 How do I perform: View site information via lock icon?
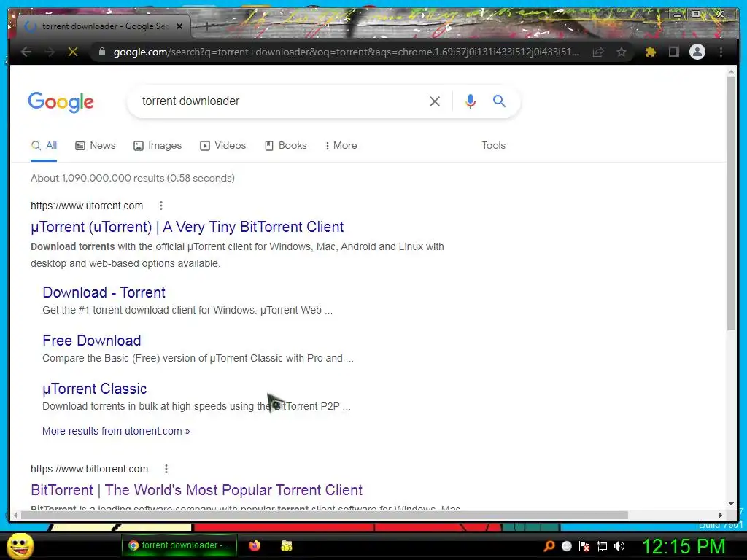click(101, 52)
